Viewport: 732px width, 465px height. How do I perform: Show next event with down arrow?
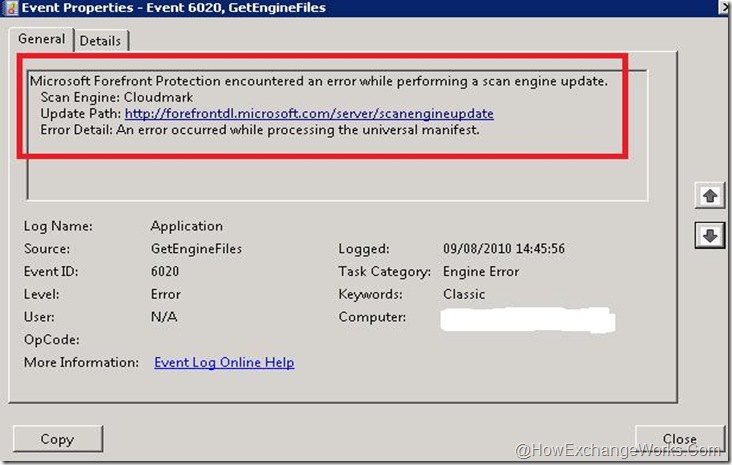(x=710, y=235)
